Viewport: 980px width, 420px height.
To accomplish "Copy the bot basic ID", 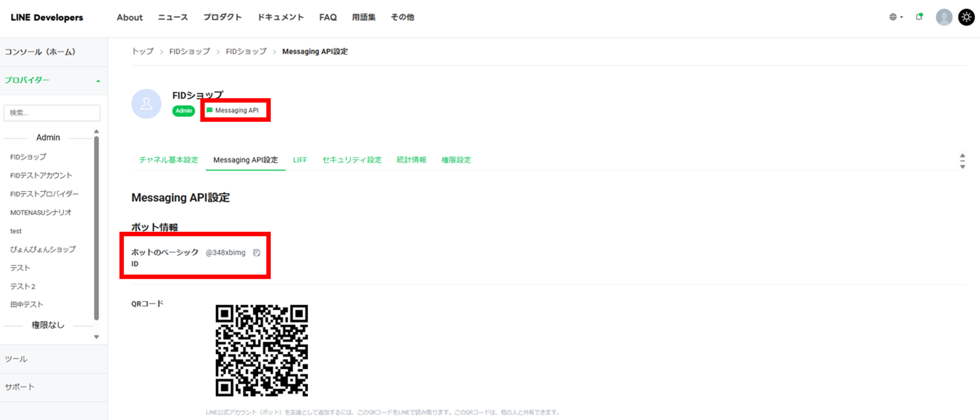I will point(257,253).
